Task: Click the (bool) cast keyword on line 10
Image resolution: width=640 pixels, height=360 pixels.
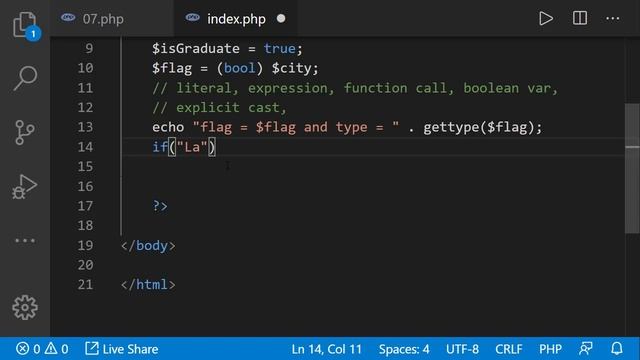Action: click(240, 68)
